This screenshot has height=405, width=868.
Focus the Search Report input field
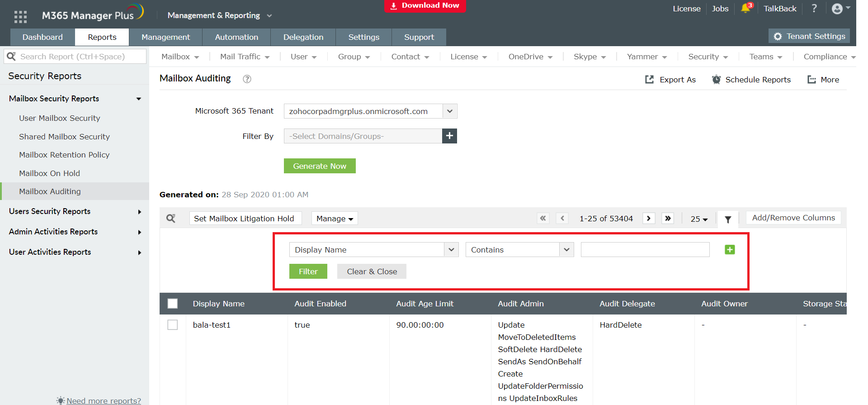click(x=75, y=57)
